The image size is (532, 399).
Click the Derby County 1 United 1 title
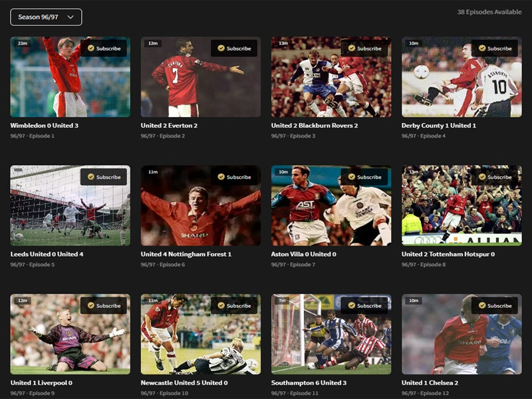439,126
